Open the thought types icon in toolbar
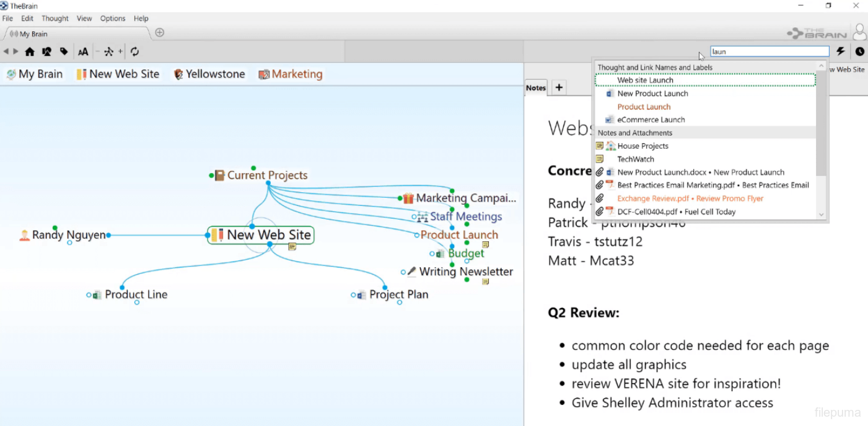This screenshot has width=868, height=426. [x=46, y=52]
